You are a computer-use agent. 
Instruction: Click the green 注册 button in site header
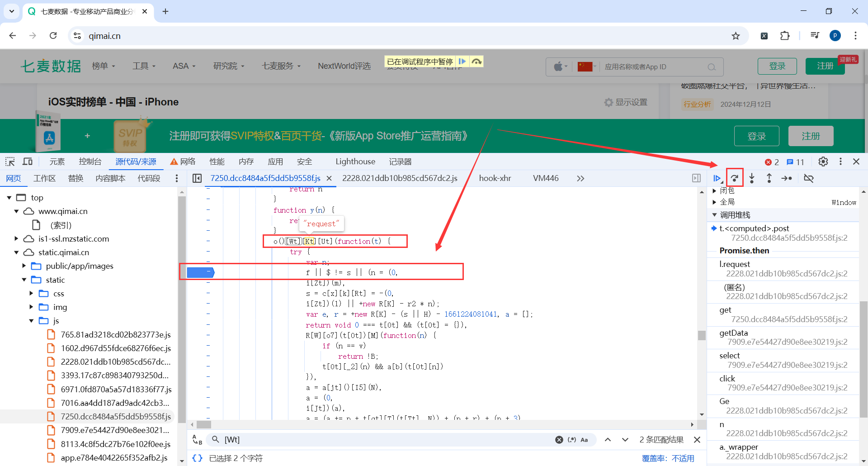tap(825, 66)
